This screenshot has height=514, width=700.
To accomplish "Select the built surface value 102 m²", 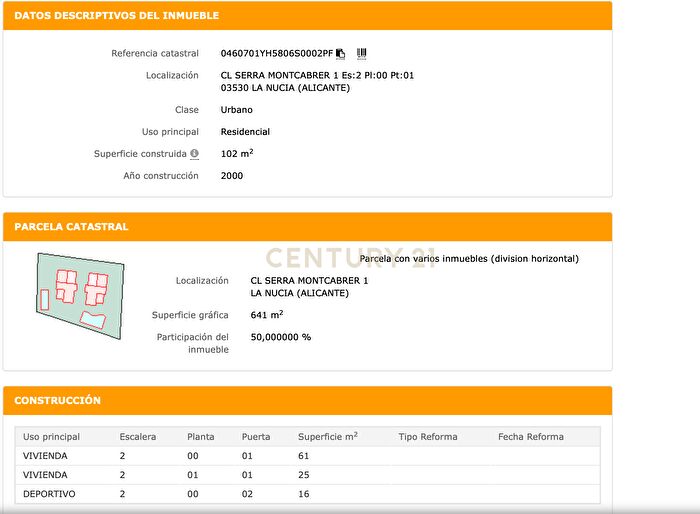I will 237,153.
